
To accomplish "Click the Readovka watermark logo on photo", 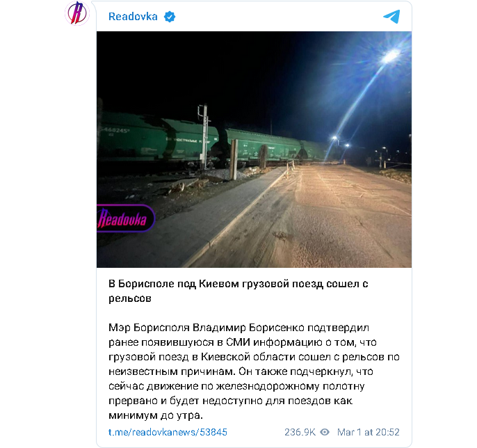I will pos(125,218).
